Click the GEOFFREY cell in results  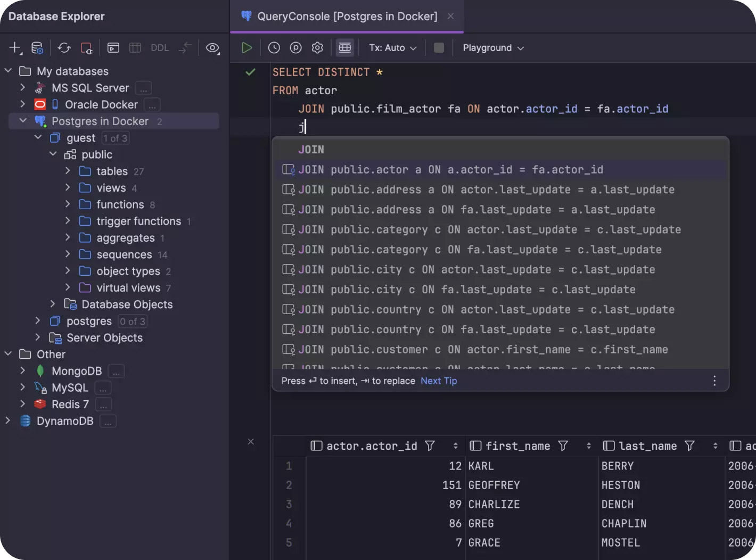[531, 485]
